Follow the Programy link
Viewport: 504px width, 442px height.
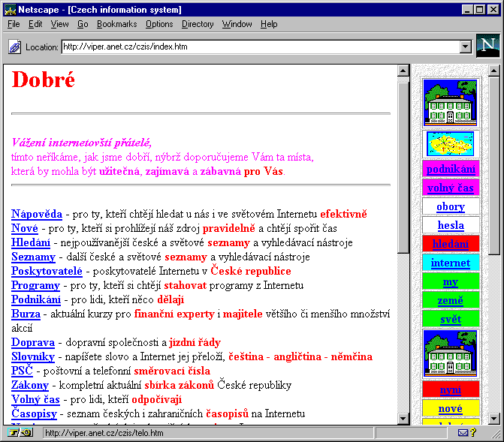(x=35, y=285)
